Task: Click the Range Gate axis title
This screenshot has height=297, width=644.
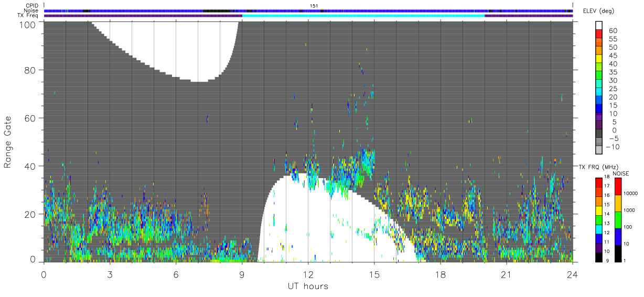Action: click(x=7, y=141)
